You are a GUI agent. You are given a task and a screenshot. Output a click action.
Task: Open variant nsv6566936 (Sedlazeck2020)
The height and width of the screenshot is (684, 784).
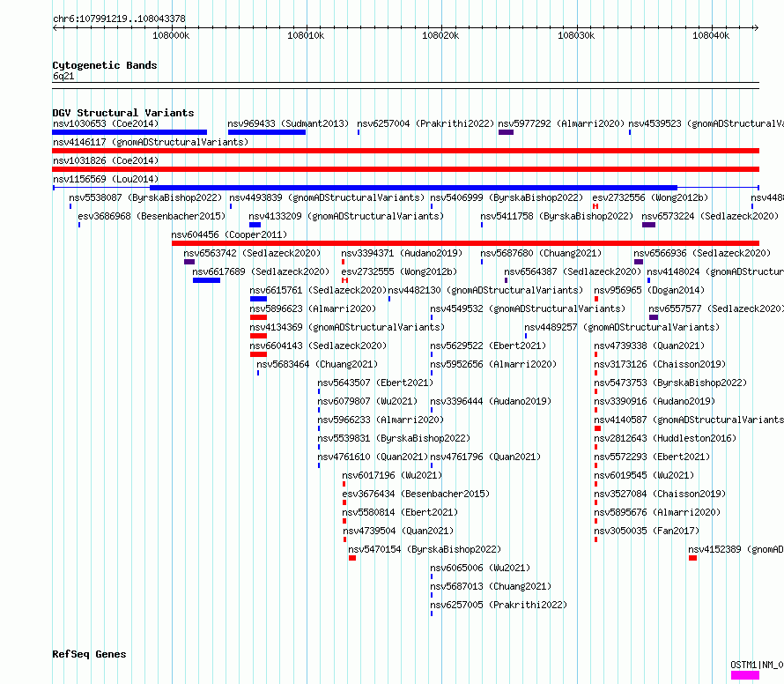[702, 253]
